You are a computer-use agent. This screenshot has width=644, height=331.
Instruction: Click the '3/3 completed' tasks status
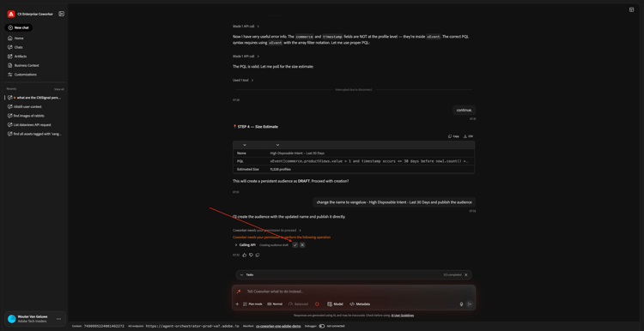(x=453, y=274)
